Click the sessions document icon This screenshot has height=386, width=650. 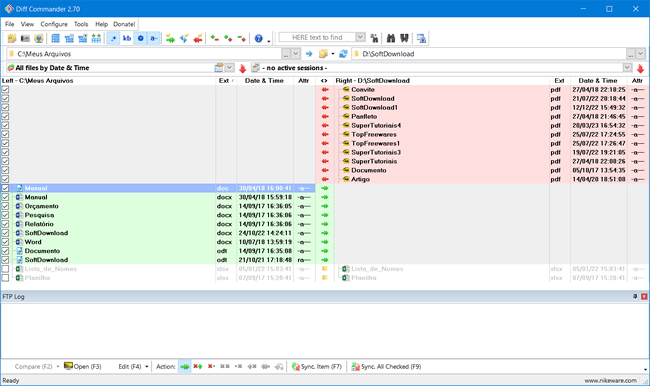255,68
